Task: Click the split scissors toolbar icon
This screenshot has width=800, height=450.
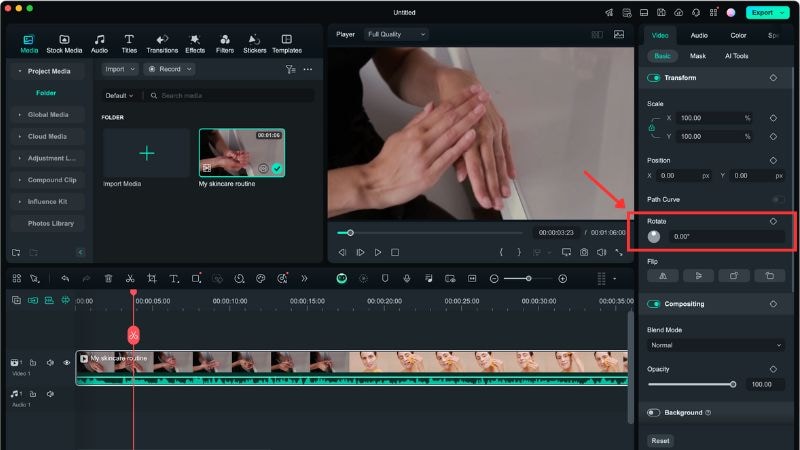Action: 130,279
